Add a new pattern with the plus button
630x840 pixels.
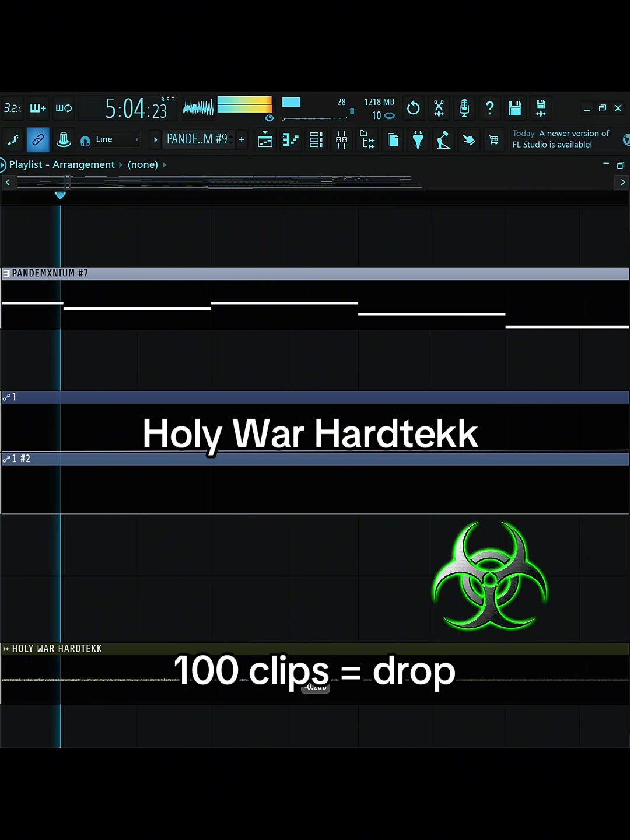[242, 140]
